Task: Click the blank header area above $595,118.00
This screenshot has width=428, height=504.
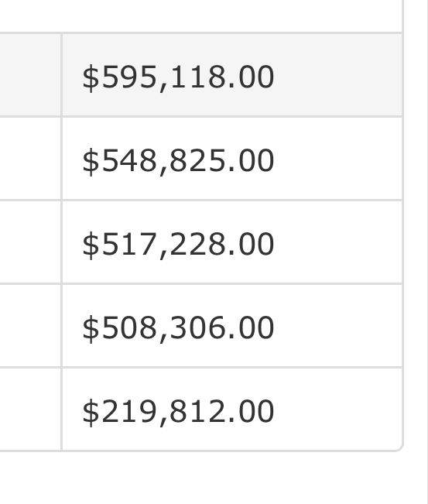Action: [x=200, y=15]
